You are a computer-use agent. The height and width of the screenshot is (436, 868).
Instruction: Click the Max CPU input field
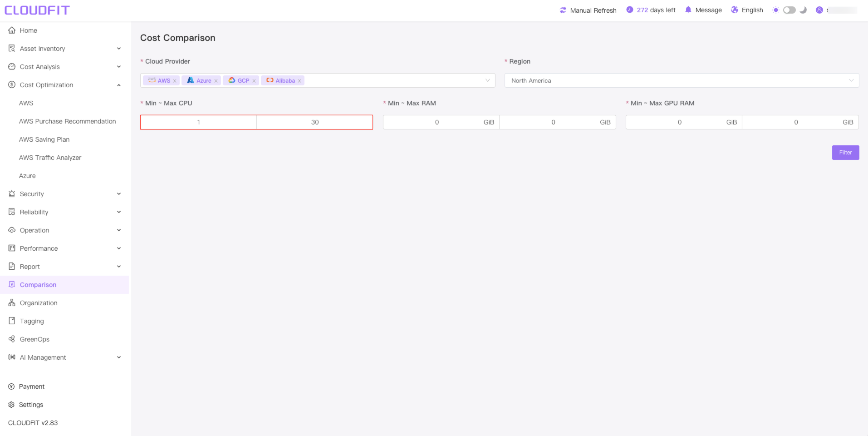[x=315, y=122]
